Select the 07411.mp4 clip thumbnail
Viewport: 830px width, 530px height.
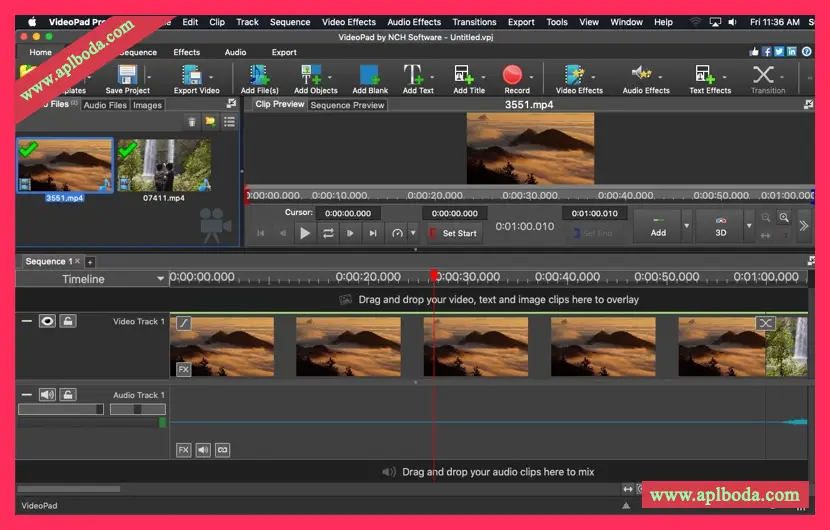(x=164, y=166)
